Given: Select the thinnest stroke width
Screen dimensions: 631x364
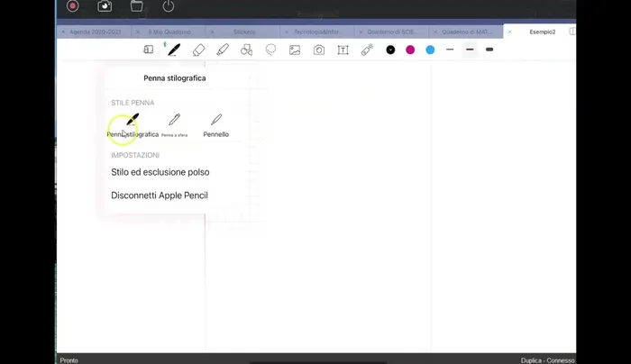Looking at the screenshot, I should coord(450,50).
